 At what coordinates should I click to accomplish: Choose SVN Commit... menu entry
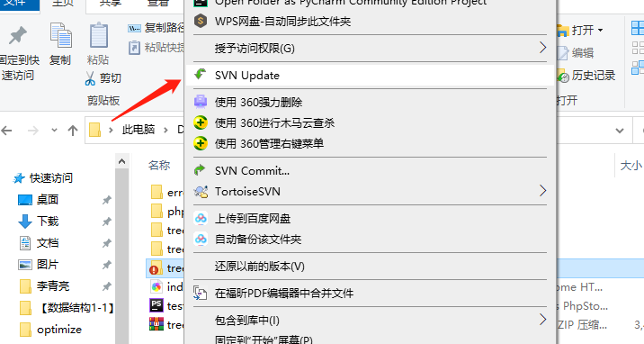pos(370,170)
